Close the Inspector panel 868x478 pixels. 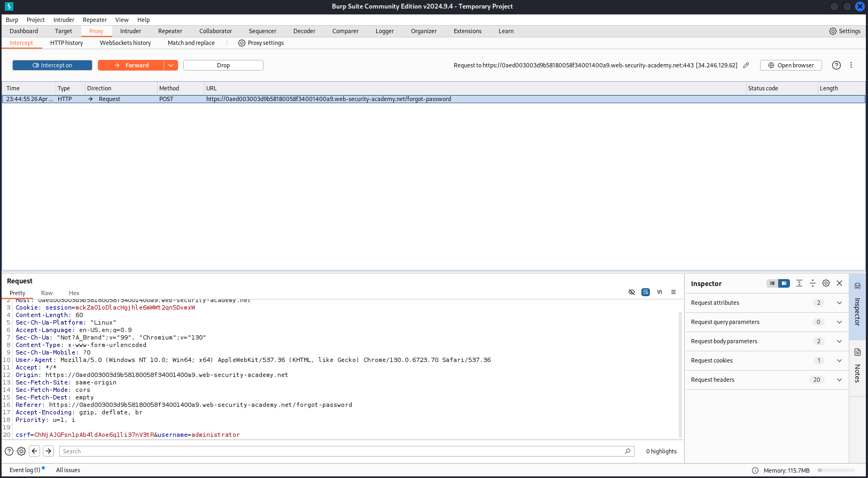[839, 283]
